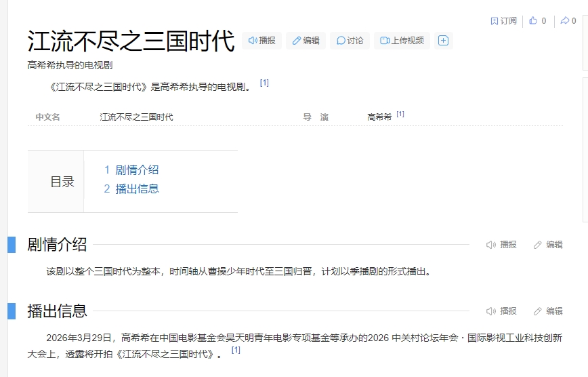Viewport: 588px width, 377px height.
Task: Open reference [1] next to director 高希希
Action: 400,114
